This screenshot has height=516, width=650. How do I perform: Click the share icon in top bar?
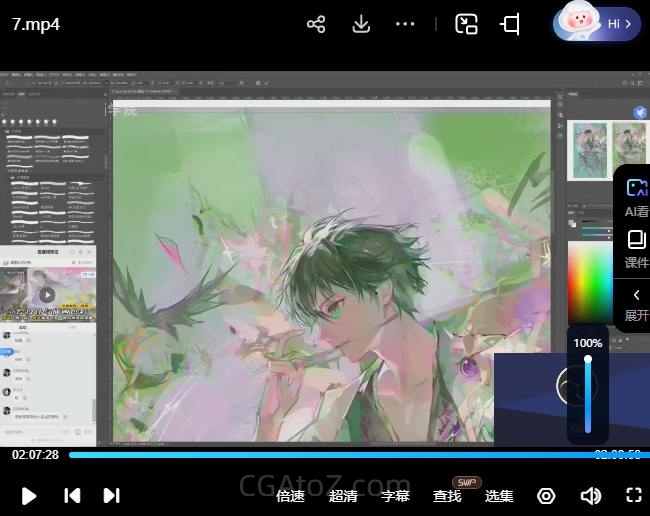pyautogui.click(x=316, y=24)
